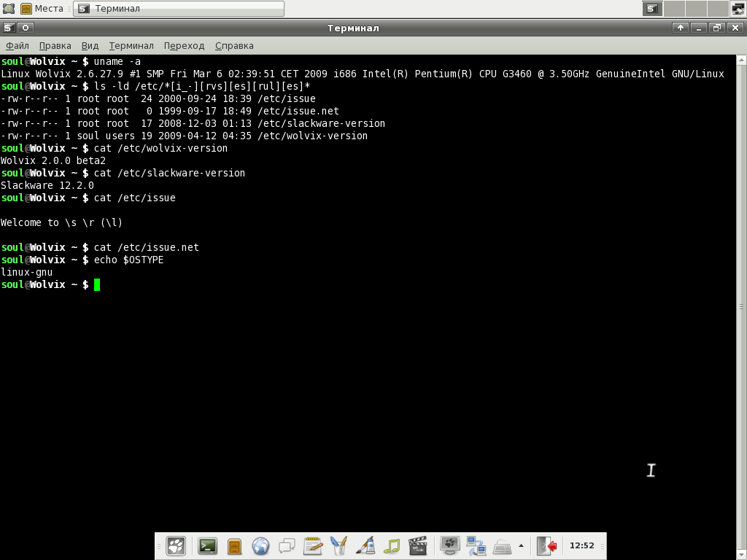Image resolution: width=747 pixels, height=560 pixels.
Task: Open the Места places menu
Action: tap(42, 9)
